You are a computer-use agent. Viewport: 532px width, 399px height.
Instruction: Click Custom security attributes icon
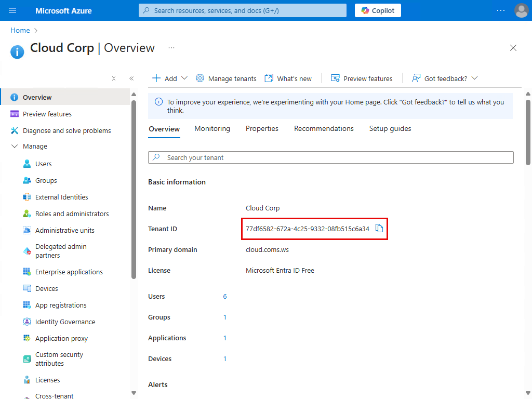tap(27, 359)
